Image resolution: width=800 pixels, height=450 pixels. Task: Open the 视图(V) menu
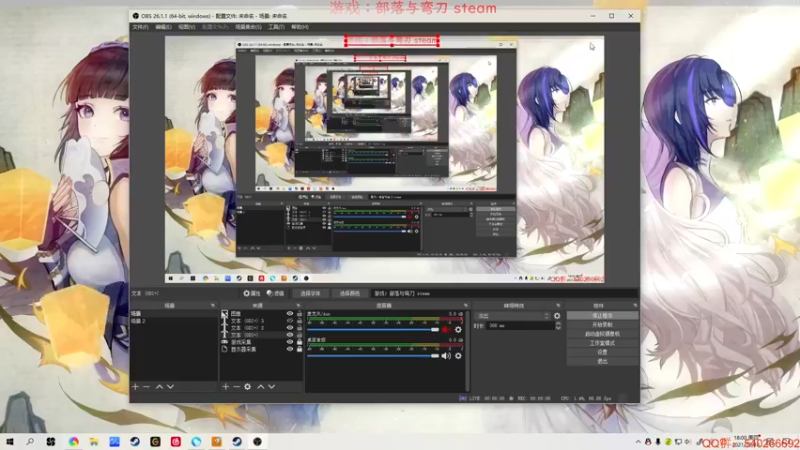186,27
